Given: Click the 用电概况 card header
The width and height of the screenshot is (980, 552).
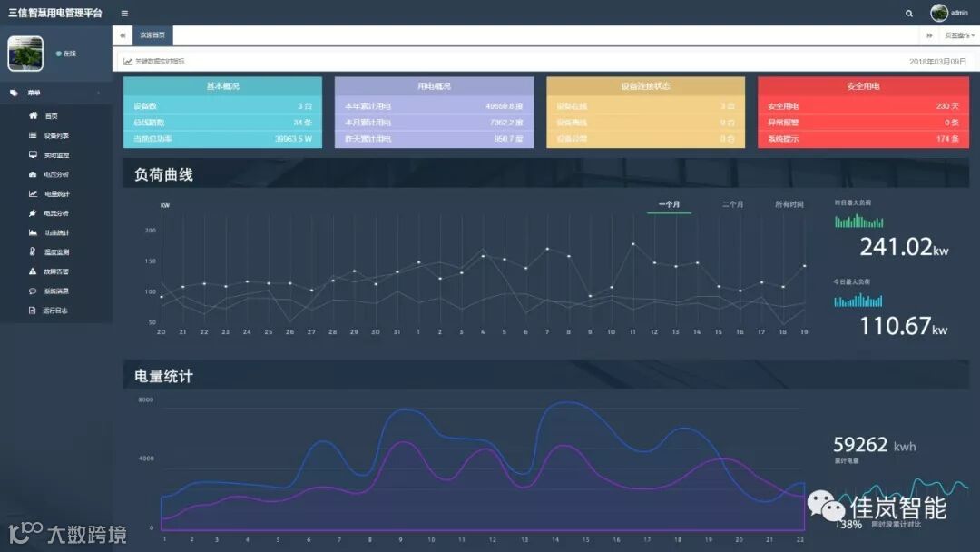Looking at the screenshot, I should point(434,86).
